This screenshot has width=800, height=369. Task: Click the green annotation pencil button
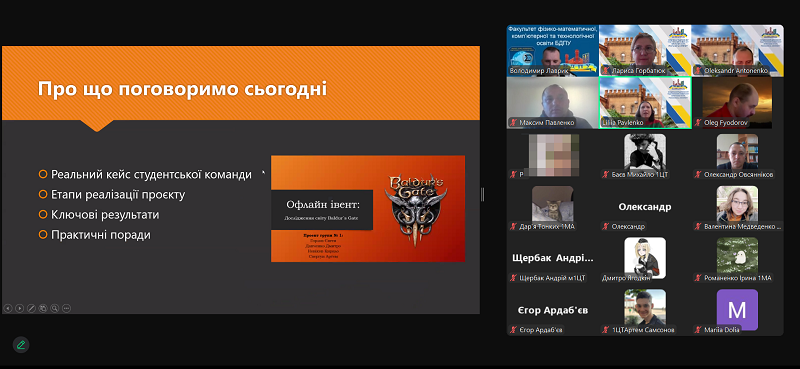(21, 345)
